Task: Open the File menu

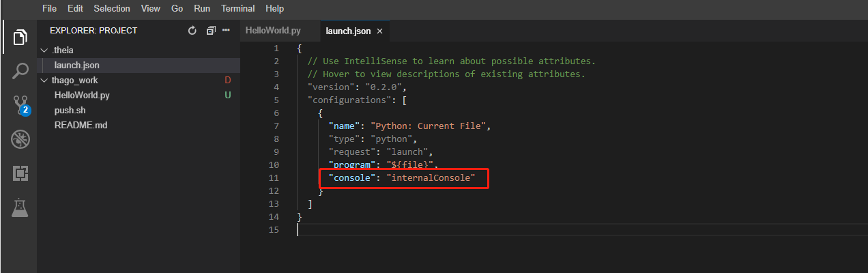Action: pyautogui.click(x=49, y=9)
